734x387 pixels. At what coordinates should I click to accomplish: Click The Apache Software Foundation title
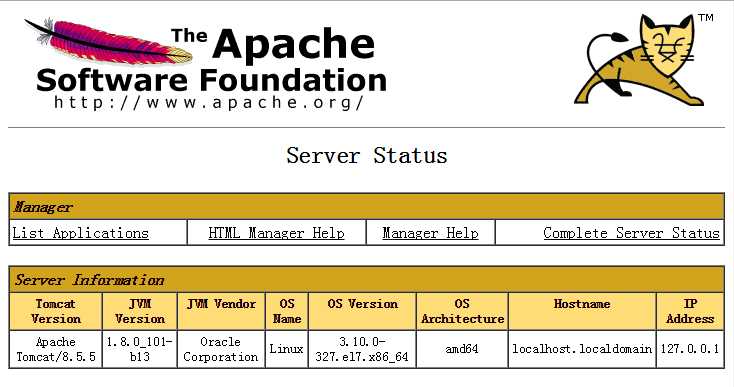[212, 61]
